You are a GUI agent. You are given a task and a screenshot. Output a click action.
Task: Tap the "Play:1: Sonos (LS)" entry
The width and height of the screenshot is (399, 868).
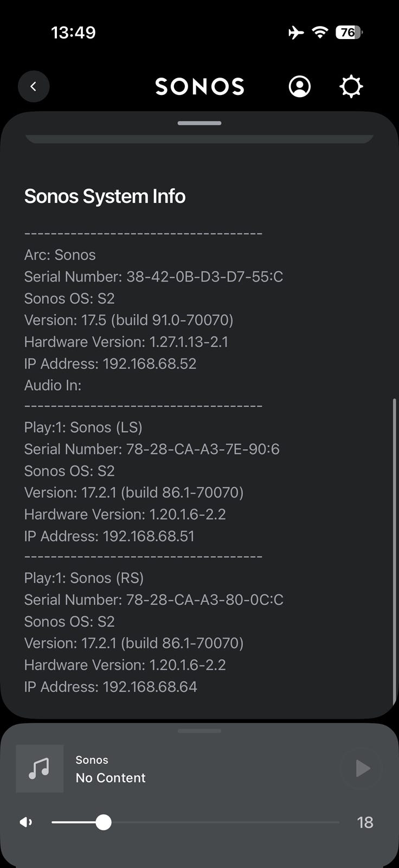click(x=83, y=427)
